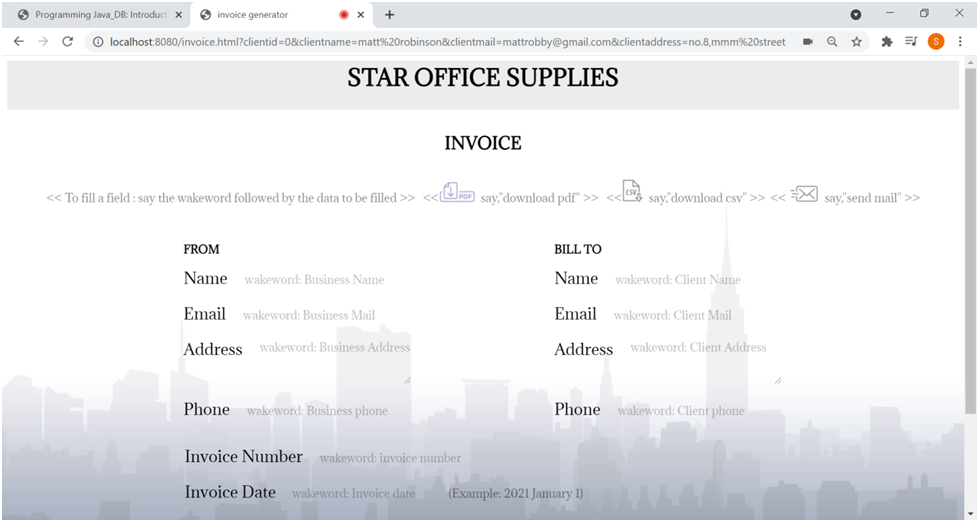Screen dimensions: 979x522
Task: Open the orange profile avatar
Action: tap(936, 42)
